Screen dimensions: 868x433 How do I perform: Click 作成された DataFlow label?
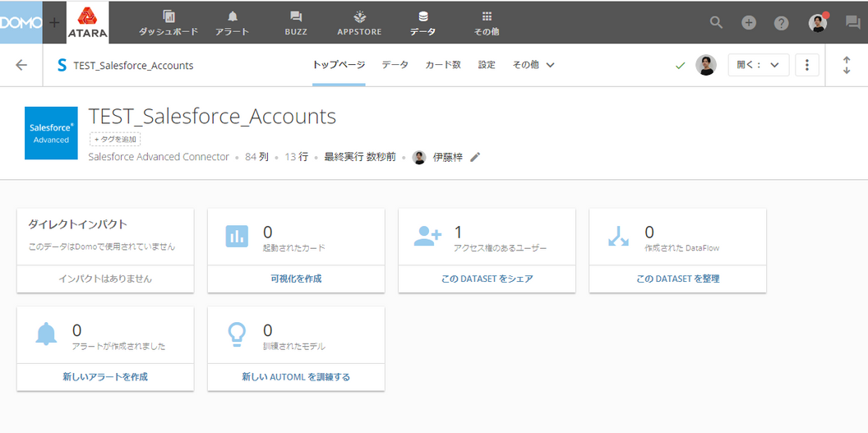[x=682, y=248]
